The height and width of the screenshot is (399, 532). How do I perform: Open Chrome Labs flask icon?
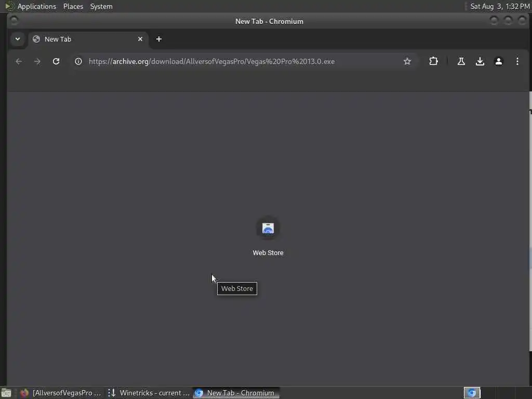[461, 61]
